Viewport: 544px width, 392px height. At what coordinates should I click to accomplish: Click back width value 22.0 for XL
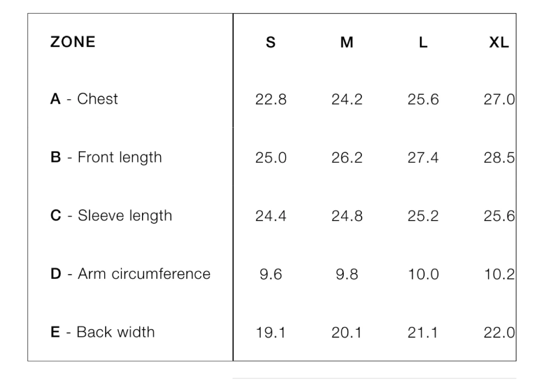tap(499, 333)
